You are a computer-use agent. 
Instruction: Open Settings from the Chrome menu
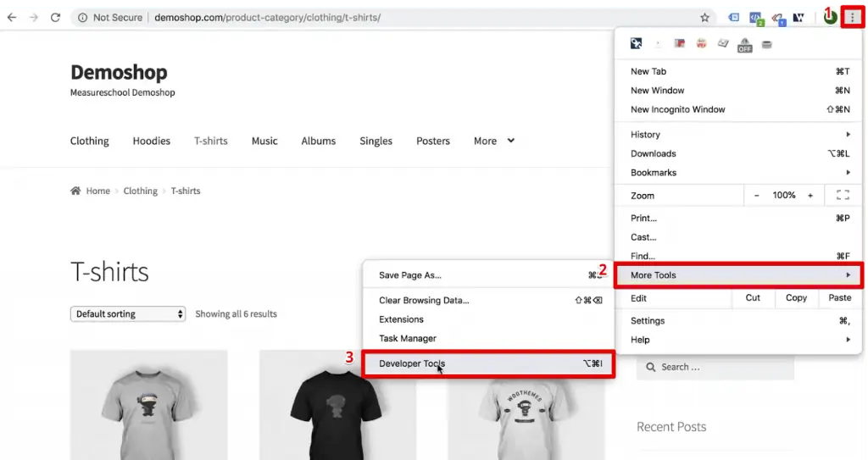[738, 320]
